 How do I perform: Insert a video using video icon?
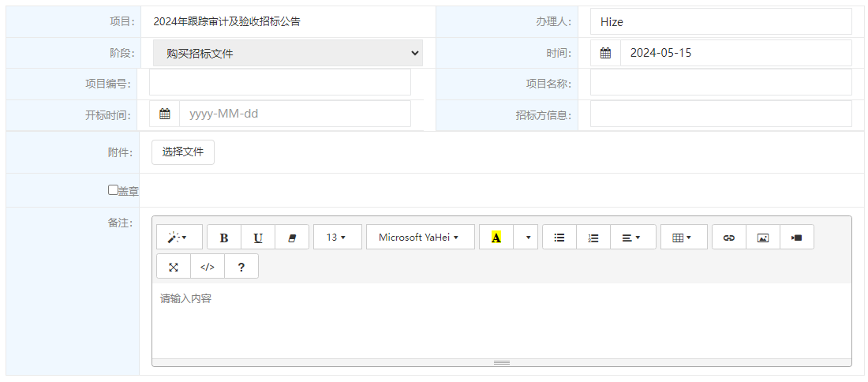click(x=797, y=238)
